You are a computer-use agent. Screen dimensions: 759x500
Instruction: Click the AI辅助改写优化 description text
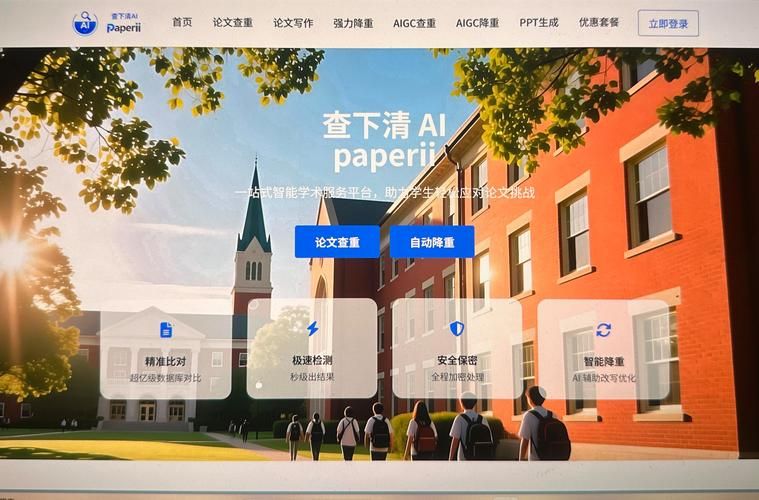(604, 378)
